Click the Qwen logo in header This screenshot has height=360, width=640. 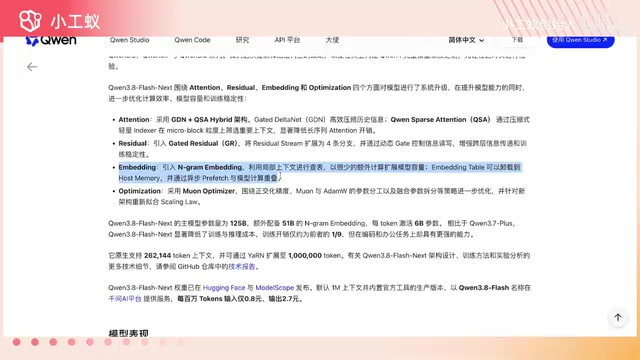point(51,40)
